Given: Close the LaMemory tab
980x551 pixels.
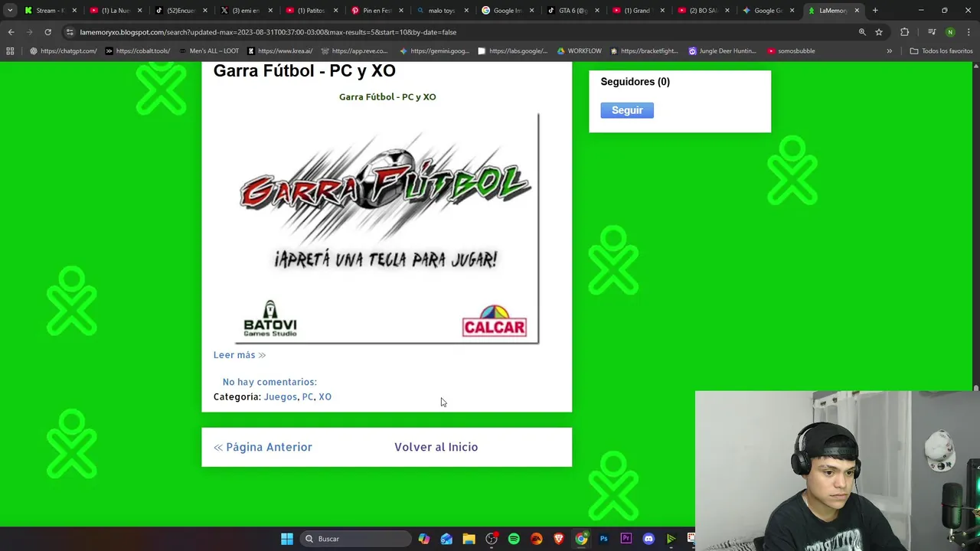Looking at the screenshot, I should click(x=857, y=11).
